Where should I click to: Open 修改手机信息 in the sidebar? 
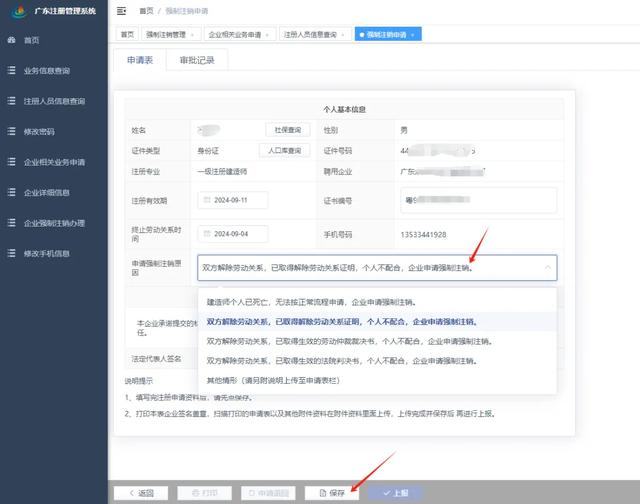tap(54, 253)
